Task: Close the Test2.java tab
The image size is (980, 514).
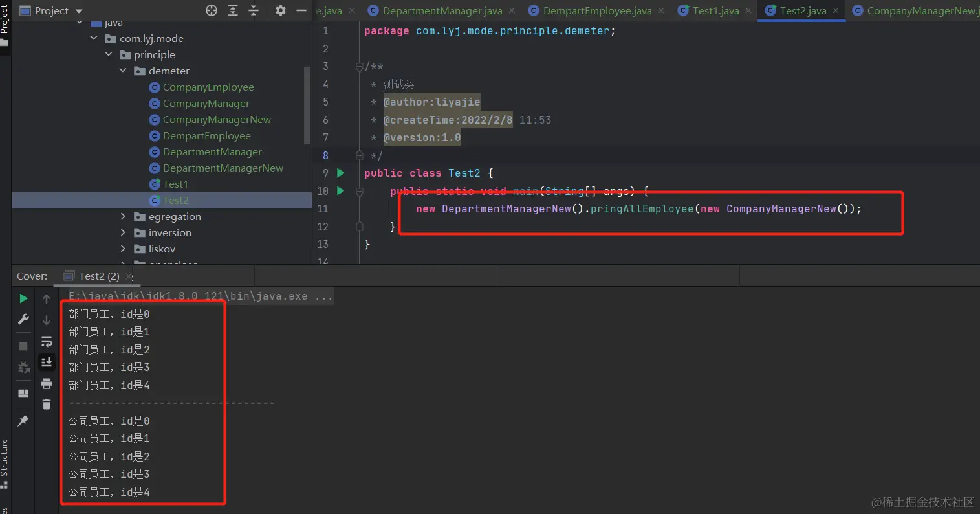Action: coord(836,11)
